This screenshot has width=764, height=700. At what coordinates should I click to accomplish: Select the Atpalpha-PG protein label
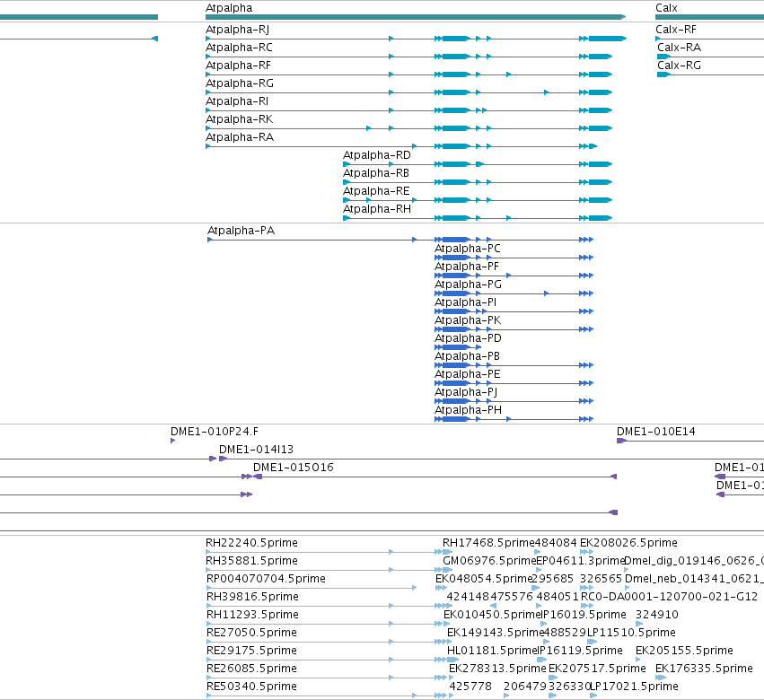coord(468,285)
